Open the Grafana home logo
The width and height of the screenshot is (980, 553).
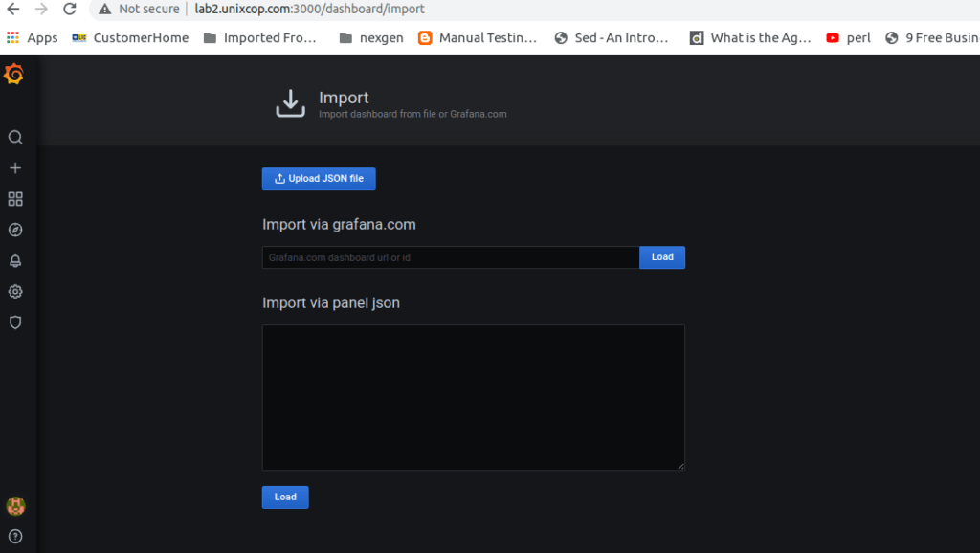pos(13,75)
